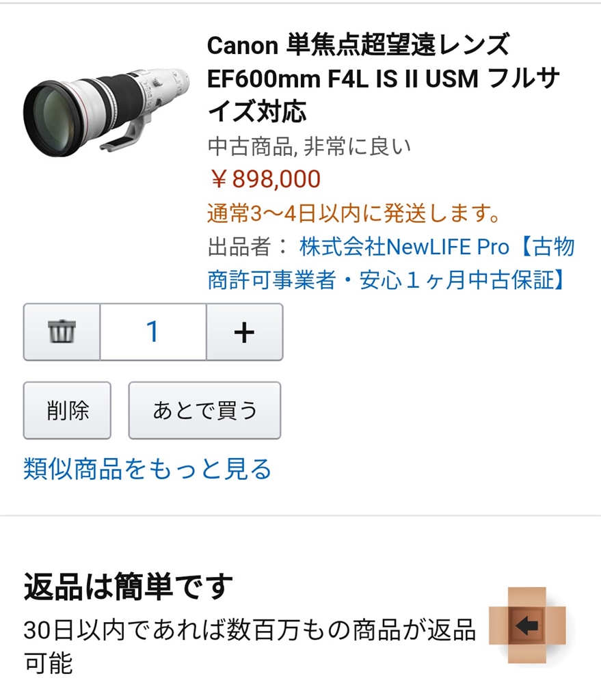Tap the 30日以内であれば return policy description

click(249, 647)
